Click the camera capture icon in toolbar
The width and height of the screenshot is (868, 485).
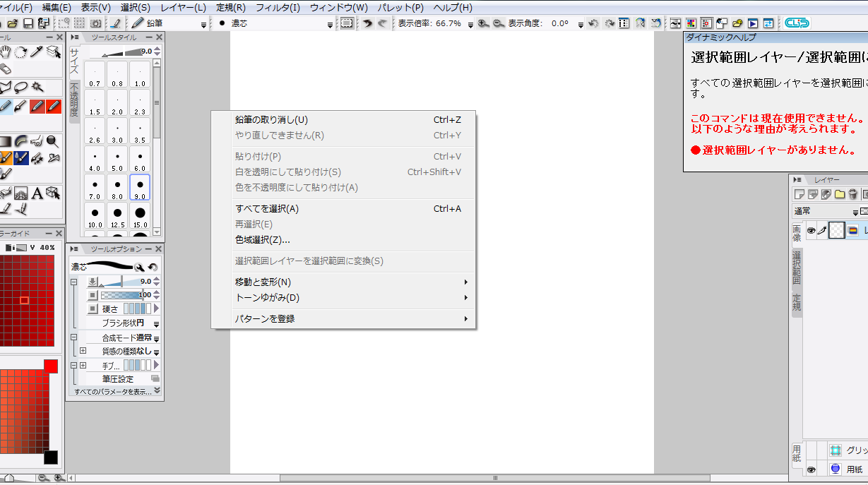96,23
